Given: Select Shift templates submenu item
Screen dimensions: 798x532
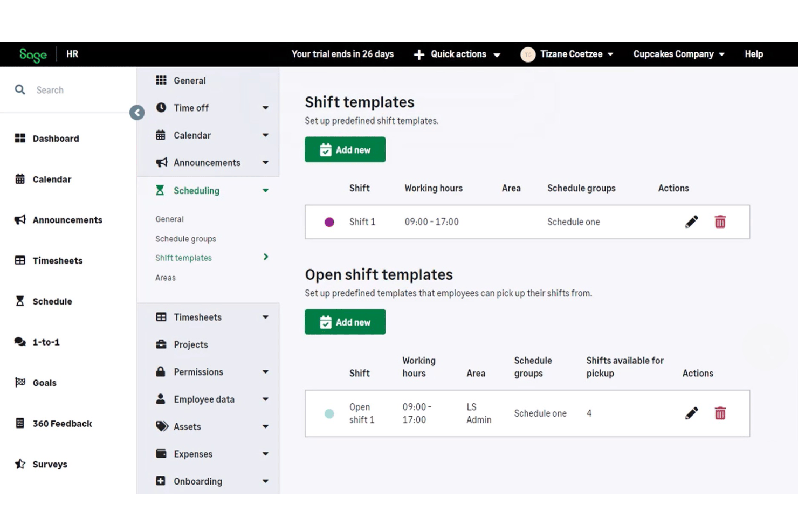Looking at the screenshot, I should coord(183,258).
